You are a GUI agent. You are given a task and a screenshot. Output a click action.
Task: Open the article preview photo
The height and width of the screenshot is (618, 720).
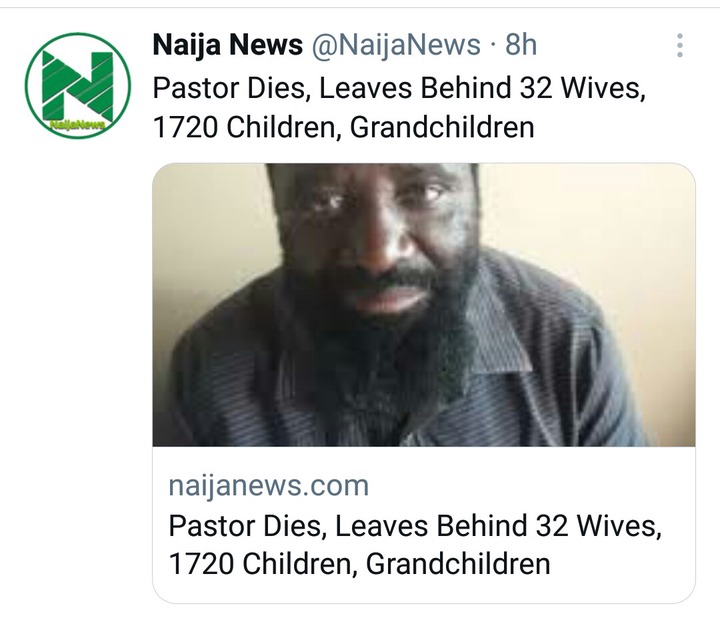(x=423, y=304)
